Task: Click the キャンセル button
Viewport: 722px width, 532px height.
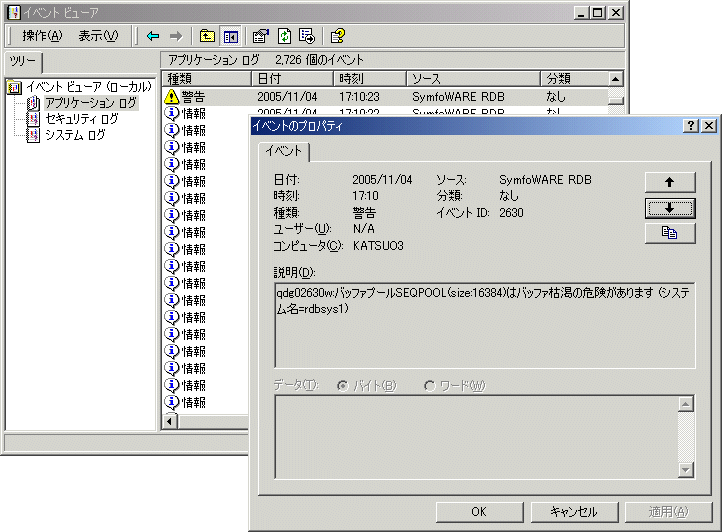Action: 574,512
